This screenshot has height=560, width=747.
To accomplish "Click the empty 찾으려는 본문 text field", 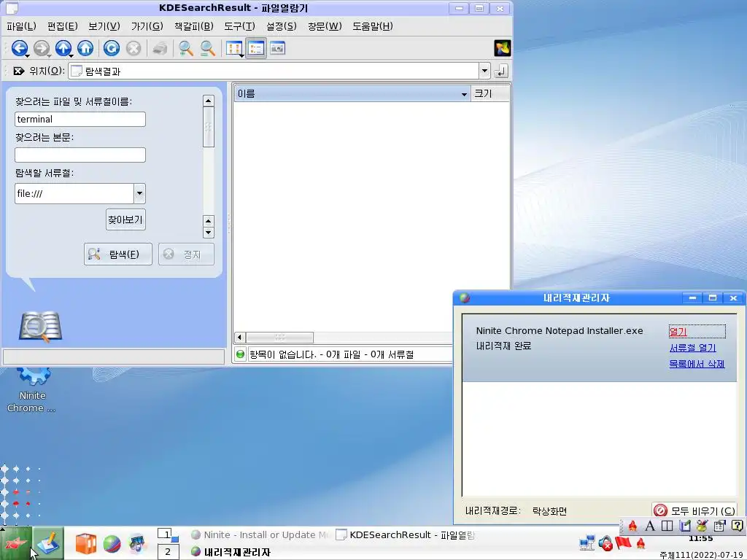I will coord(80,155).
